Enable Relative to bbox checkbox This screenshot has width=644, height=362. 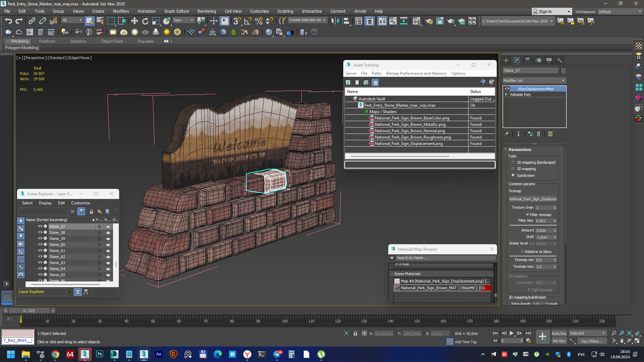522,252
